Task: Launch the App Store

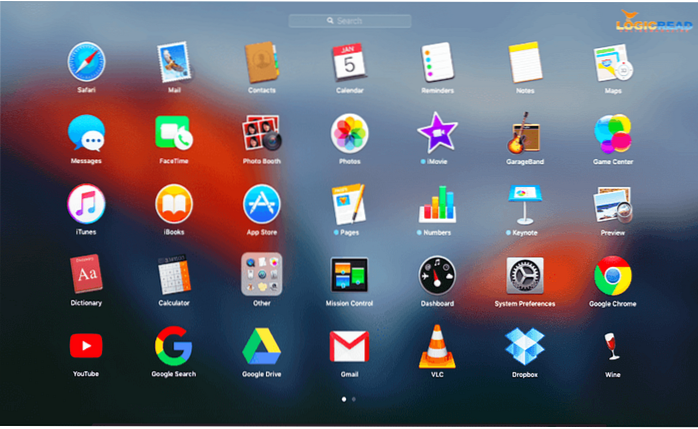Action: (x=261, y=204)
